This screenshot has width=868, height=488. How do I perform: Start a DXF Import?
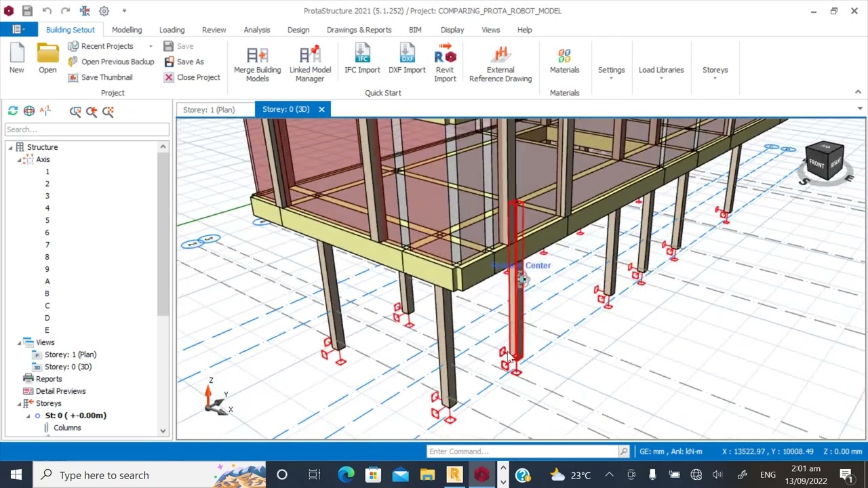(x=407, y=59)
